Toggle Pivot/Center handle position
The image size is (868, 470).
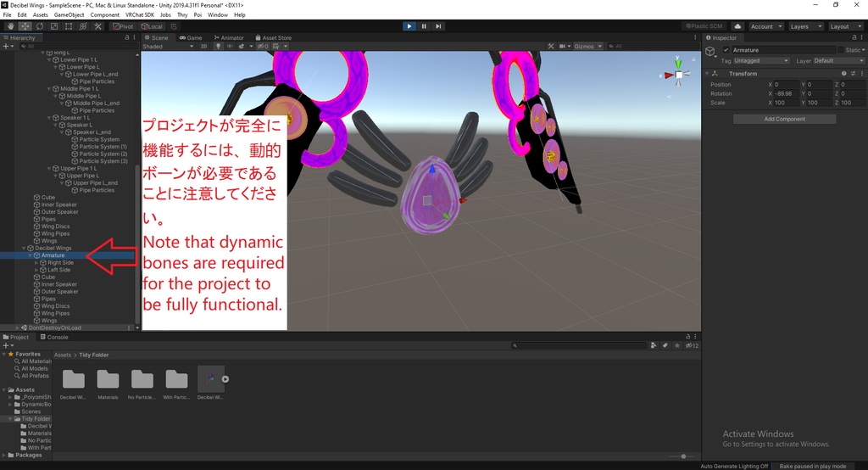123,26
